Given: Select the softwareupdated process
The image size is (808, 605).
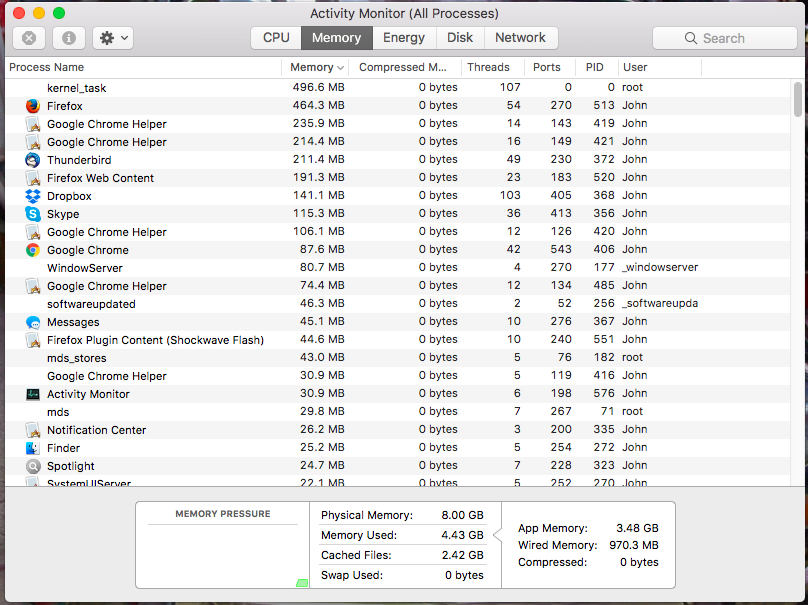Looking at the screenshot, I should click(x=397, y=304).
